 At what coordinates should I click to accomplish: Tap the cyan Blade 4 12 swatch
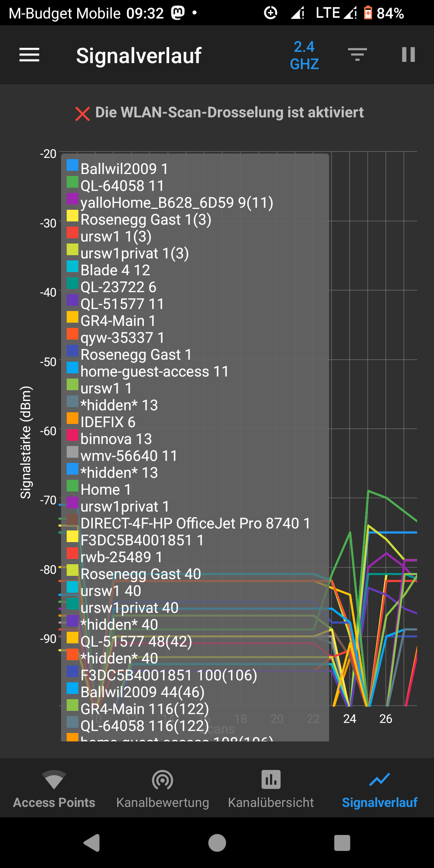72,266
